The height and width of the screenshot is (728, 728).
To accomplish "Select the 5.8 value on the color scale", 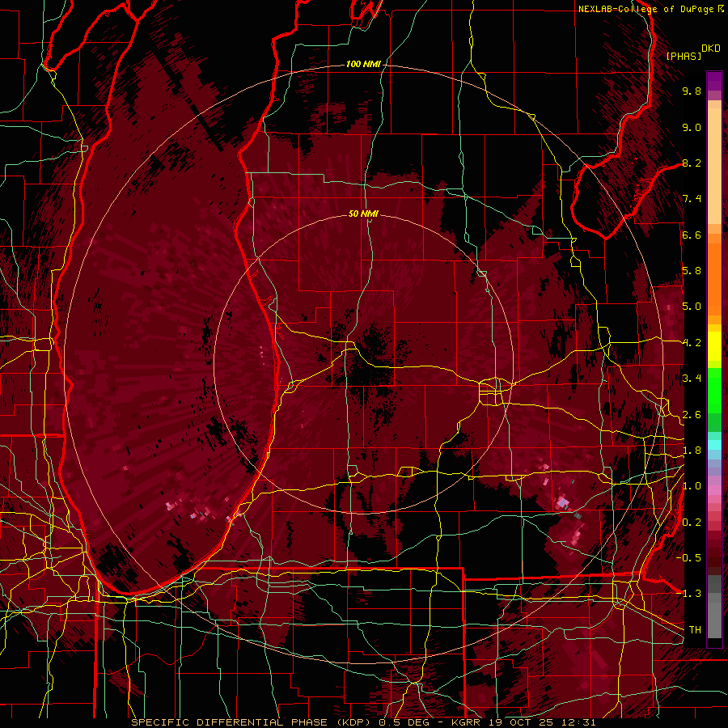I will (692, 271).
